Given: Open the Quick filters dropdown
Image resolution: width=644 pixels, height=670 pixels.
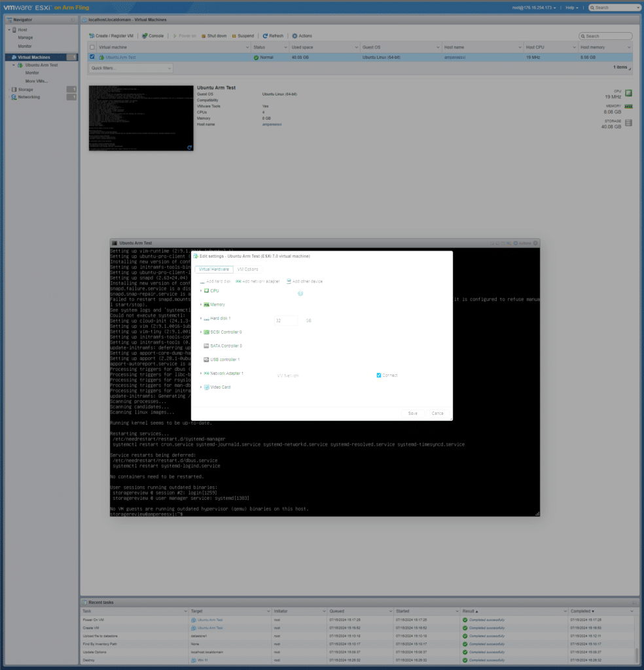Looking at the screenshot, I should 131,68.
